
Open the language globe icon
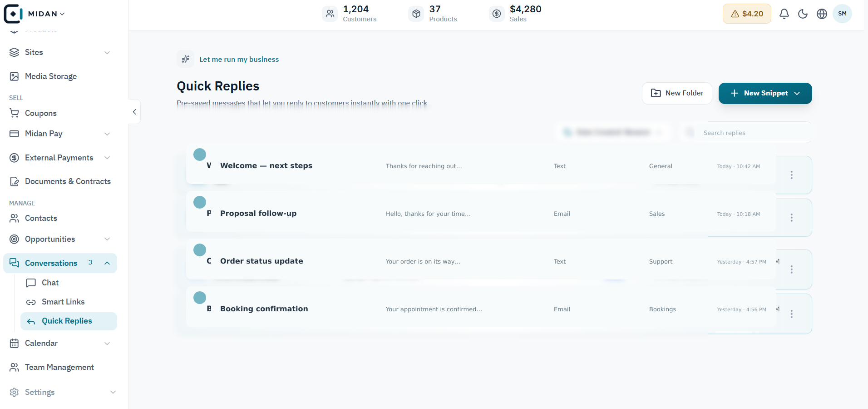(822, 14)
